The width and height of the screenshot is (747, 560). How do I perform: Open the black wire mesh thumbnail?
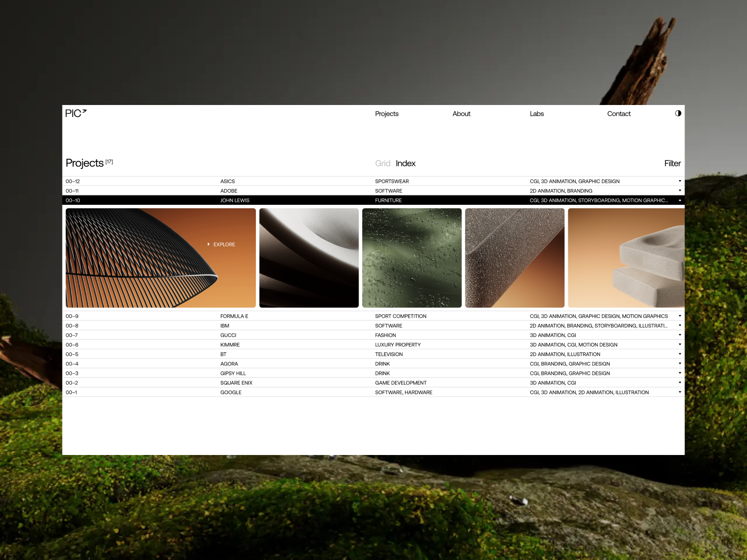161,258
